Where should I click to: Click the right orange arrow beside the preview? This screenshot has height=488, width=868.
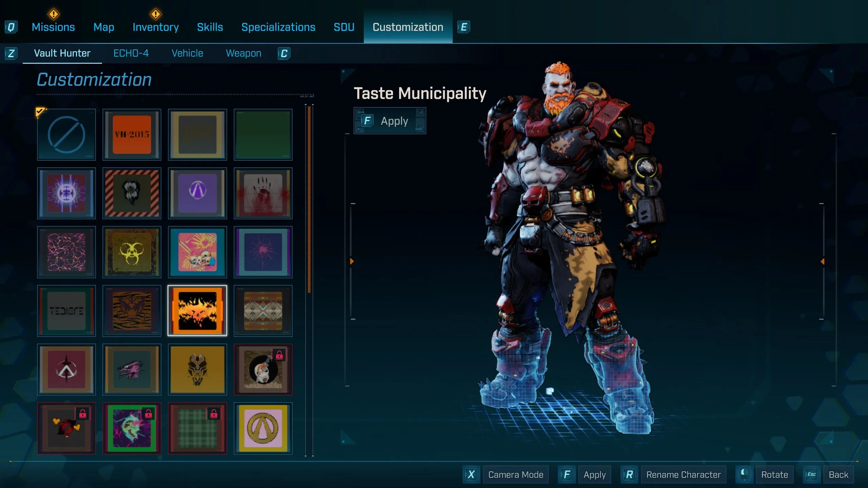[823, 261]
